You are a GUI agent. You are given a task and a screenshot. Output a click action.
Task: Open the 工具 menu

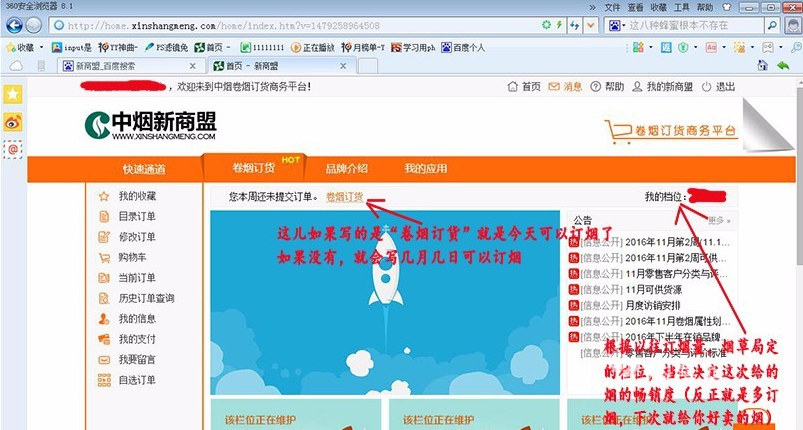(682, 7)
